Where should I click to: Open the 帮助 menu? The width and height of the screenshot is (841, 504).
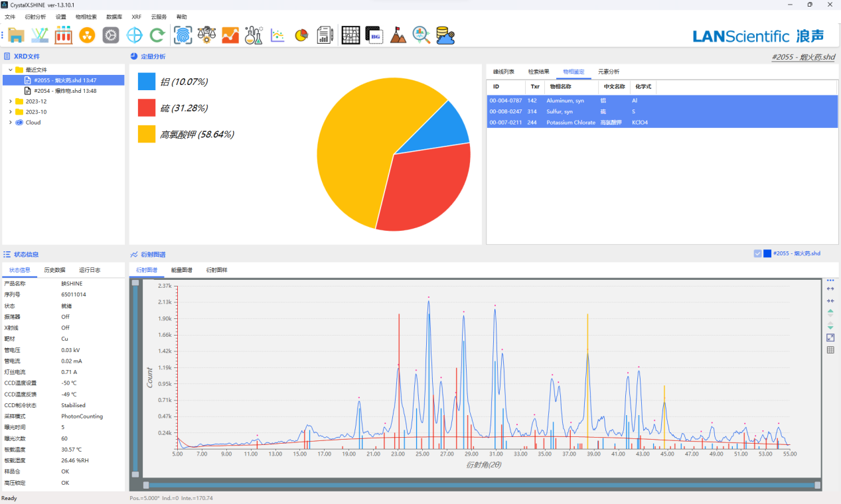pos(182,17)
